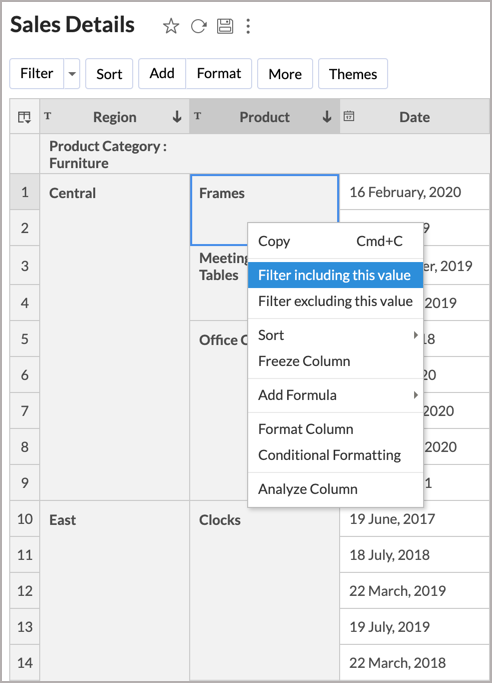Screen dimensions: 492x683
Task: Select Copy from the context menu
Action: click(x=335, y=241)
